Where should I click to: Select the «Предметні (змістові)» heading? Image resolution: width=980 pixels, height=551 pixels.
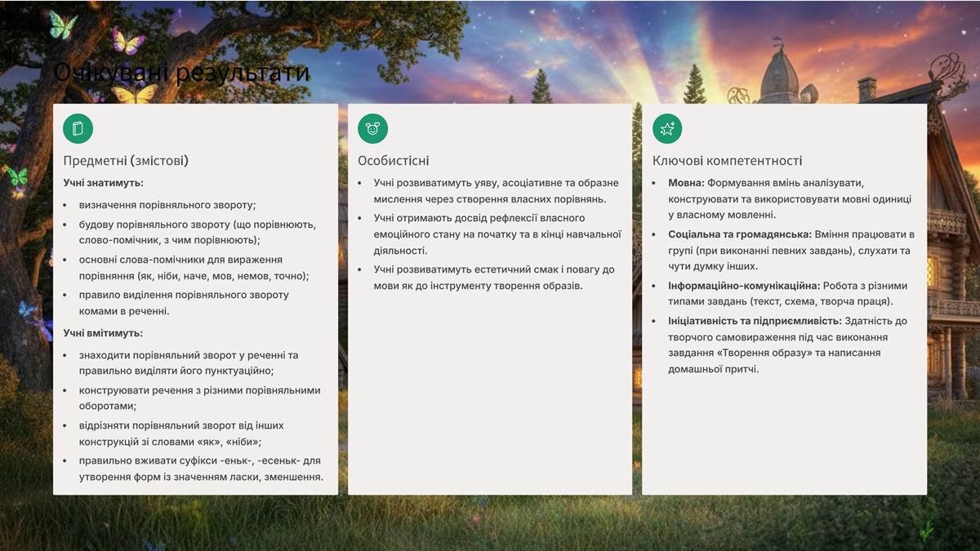126,161
